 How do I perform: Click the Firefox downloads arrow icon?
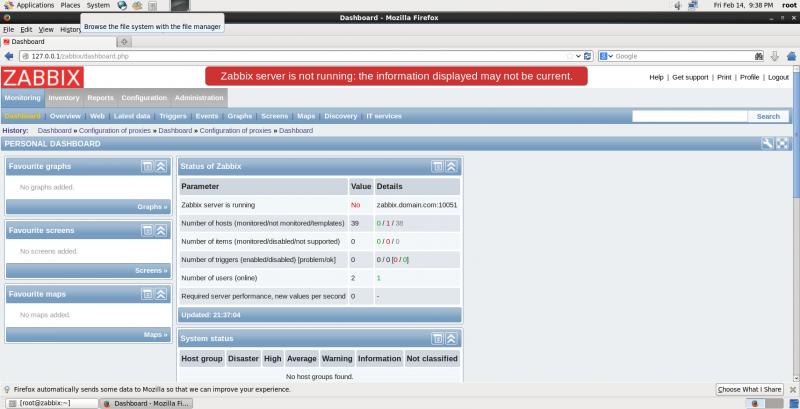coord(774,56)
